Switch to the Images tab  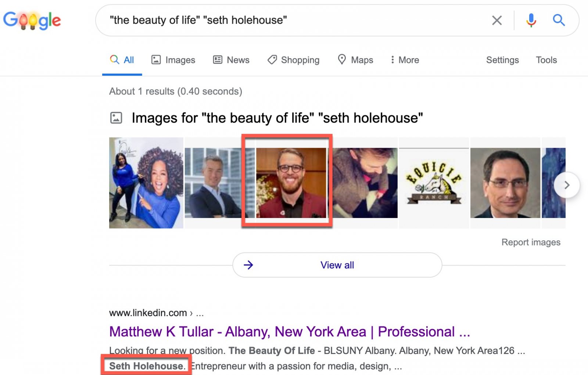[x=173, y=60]
